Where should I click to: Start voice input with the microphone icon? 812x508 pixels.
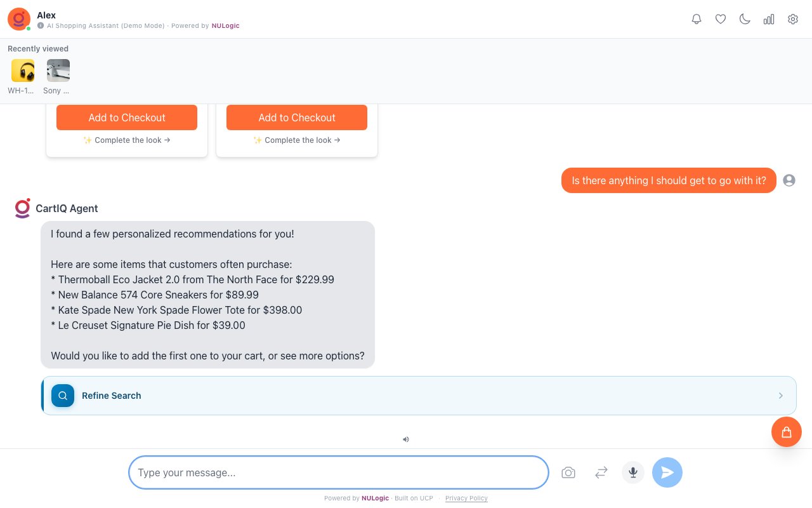coord(633,472)
